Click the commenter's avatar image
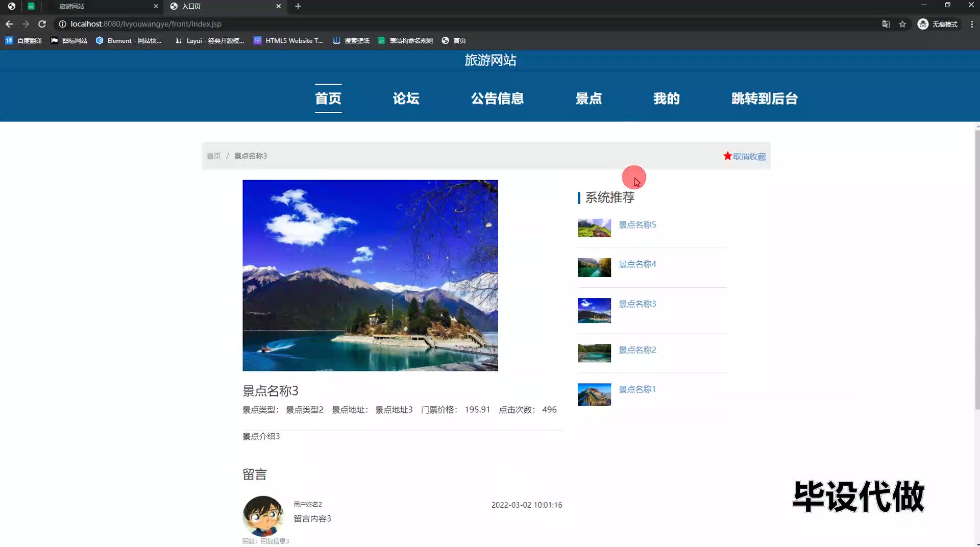 (263, 516)
